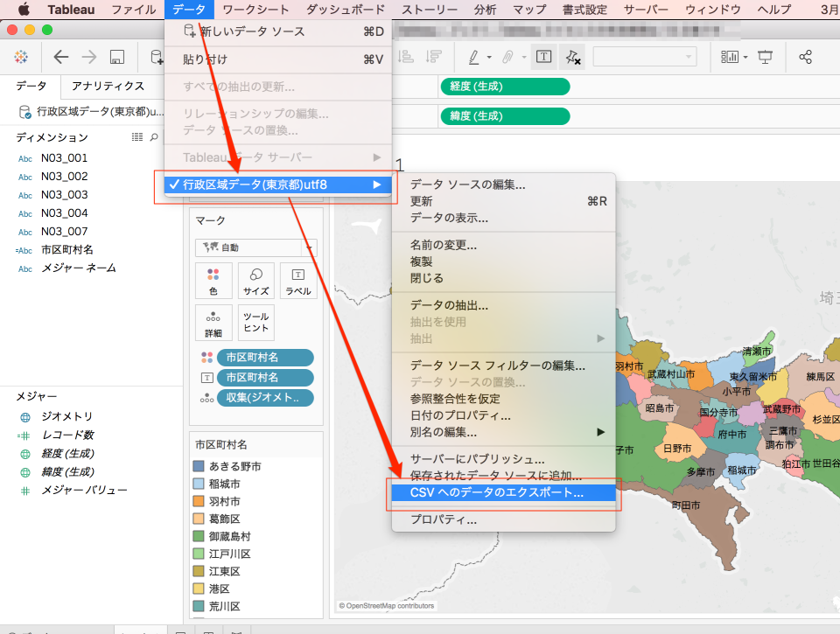Activate Presentation mode from the toolbar

766,56
